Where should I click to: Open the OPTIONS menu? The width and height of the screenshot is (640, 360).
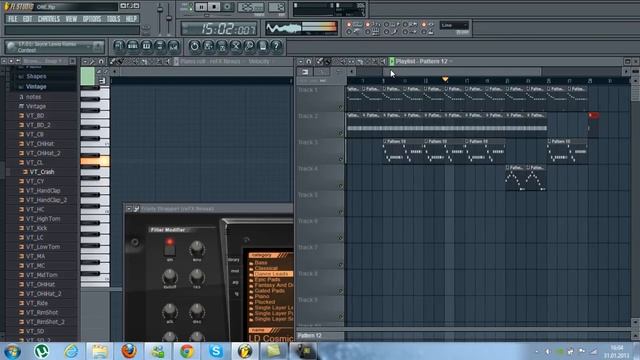click(92, 19)
